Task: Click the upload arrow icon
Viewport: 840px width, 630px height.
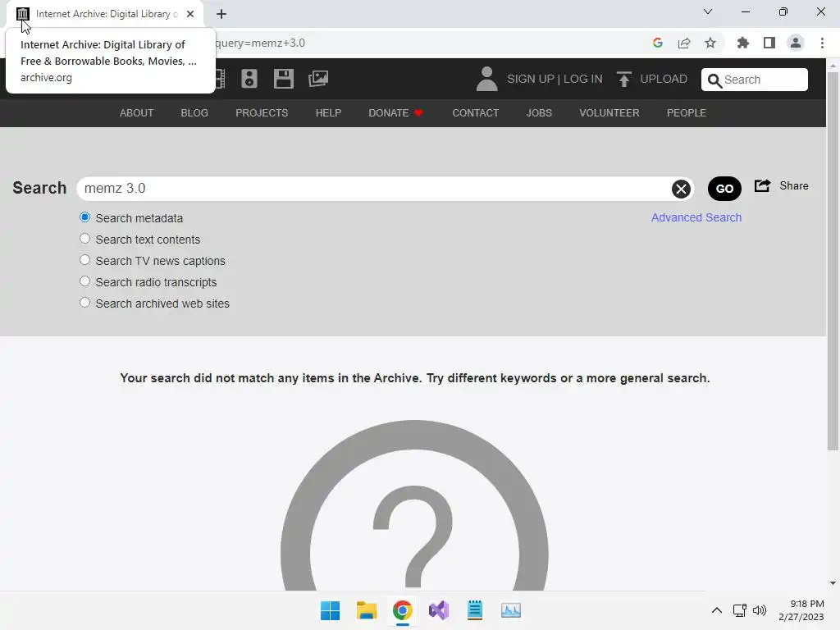Action: pos(623,79)
